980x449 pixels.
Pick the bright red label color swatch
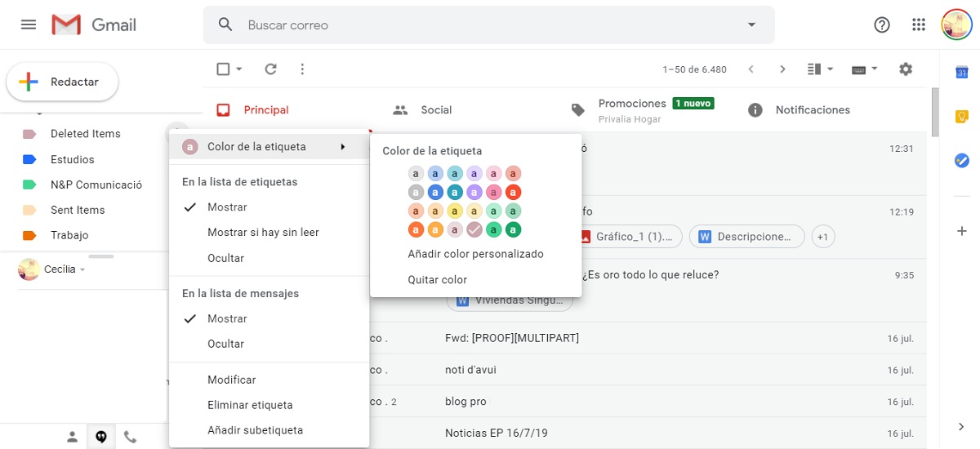pyautogui.click(x=513, y=192)
